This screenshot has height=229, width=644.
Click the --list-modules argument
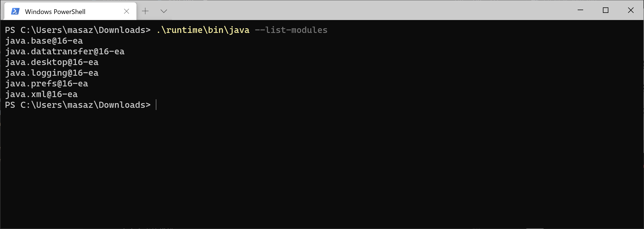[x=291, y=30]
